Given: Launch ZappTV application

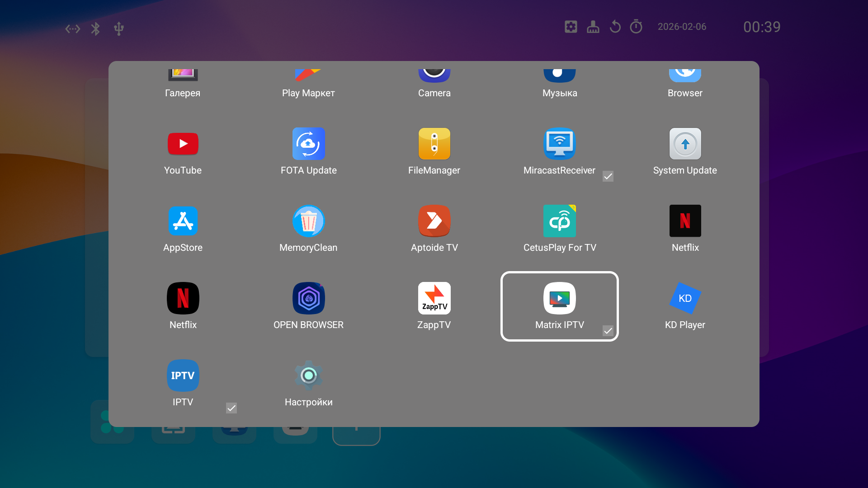Looking at the screenshot, I should point(434,299).
